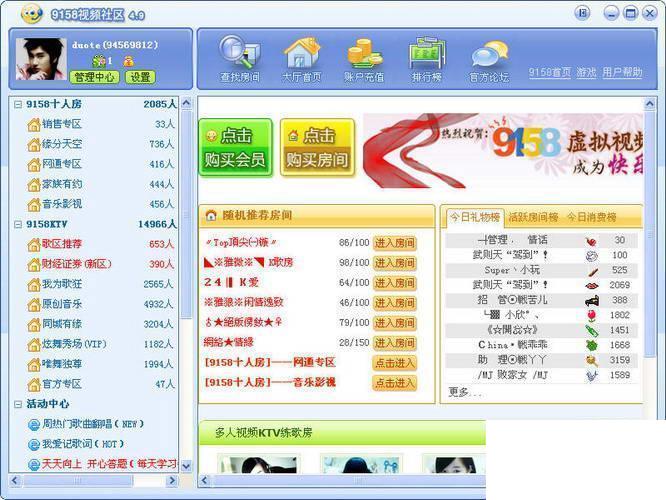Click the frog level icon beside username
This screenshot has height=500, width=666.
(x=99, y=62)
